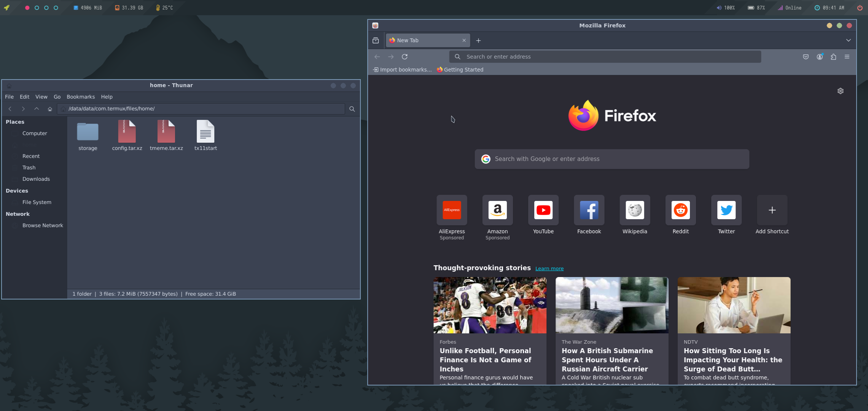868x411 pixels.
Task: Open the Firefox hamburger application menu
Action: click(x=847, y=57)
